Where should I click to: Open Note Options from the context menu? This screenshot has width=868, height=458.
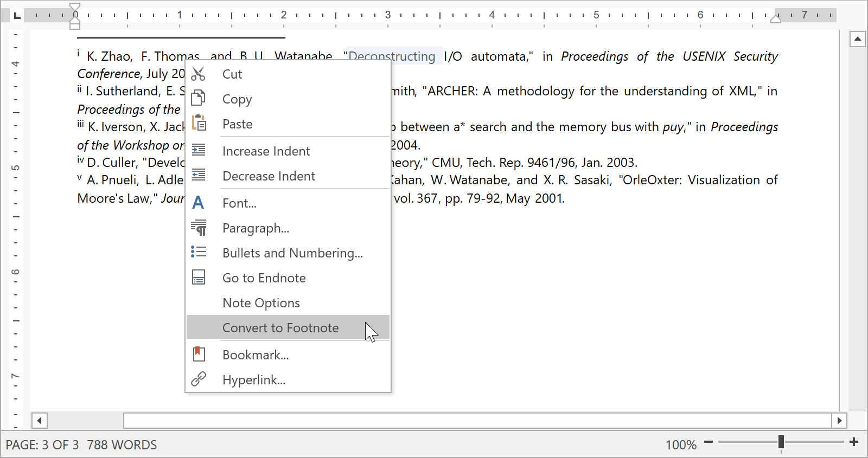click(261, 303)
